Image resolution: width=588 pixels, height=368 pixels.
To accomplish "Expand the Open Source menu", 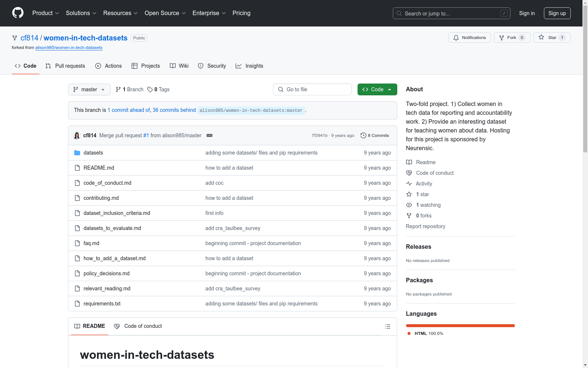I will pyautogui.click(x=165, y=13).
